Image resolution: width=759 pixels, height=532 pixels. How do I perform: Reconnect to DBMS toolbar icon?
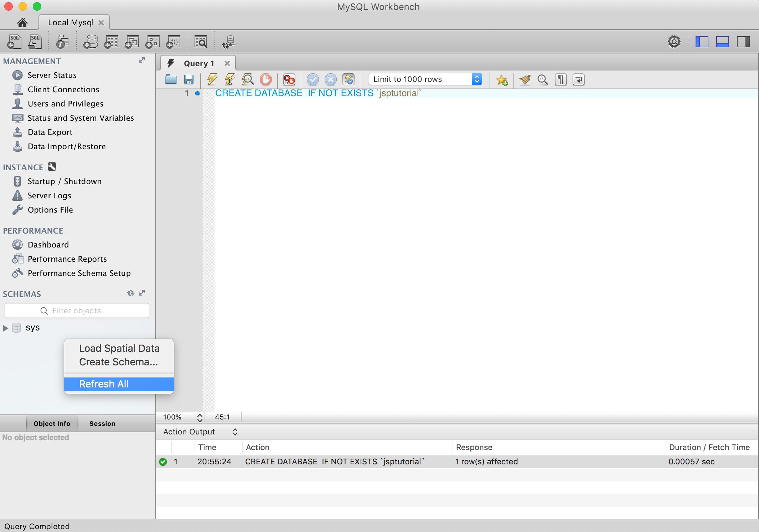(x=228, y=42)
